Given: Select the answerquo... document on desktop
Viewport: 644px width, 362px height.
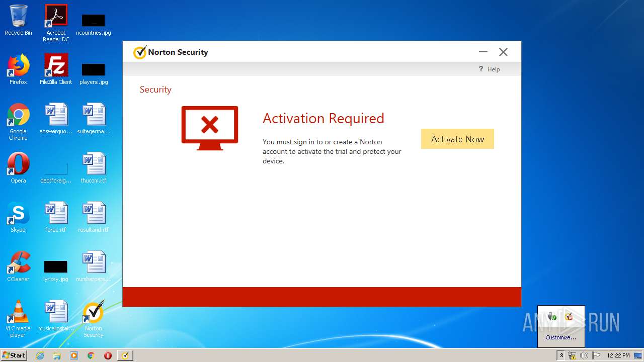Looking at the screenshot, I should [x=56, y=119].
